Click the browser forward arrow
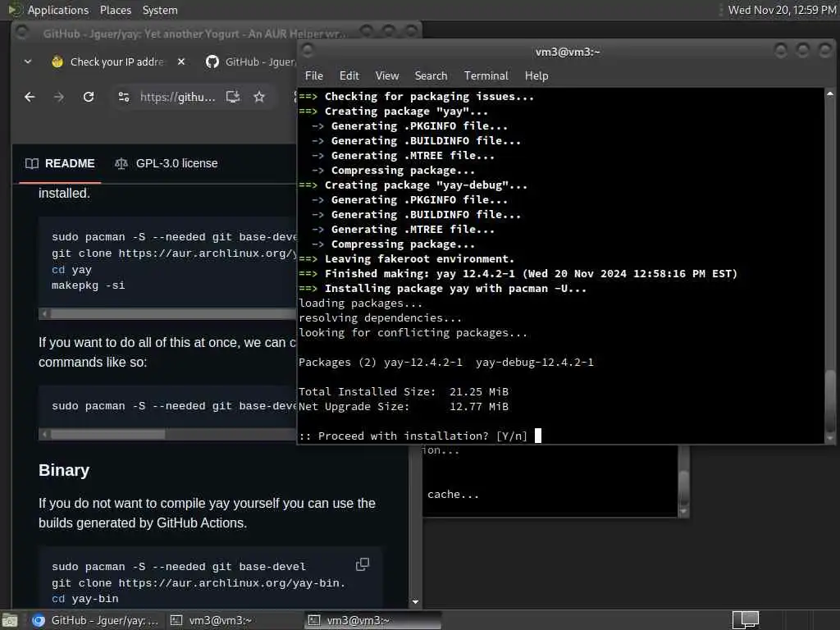The height and width of the screenshot is (630, 840). 59,97
